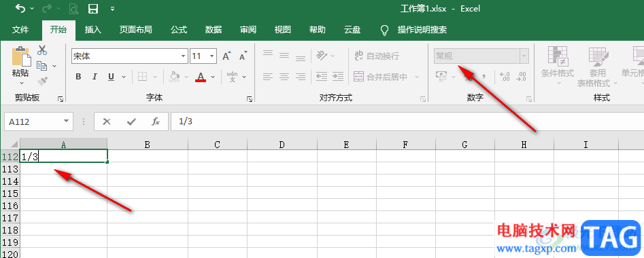Click the Undo arrow icon
644x258 pixels.
point(20,8)
